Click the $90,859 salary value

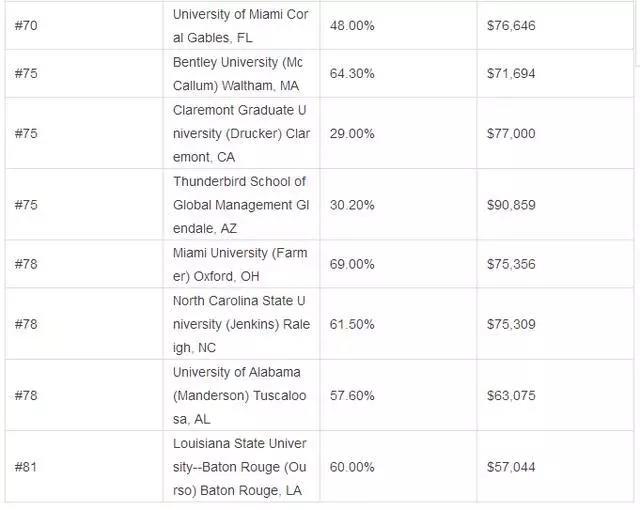(511, 205)
